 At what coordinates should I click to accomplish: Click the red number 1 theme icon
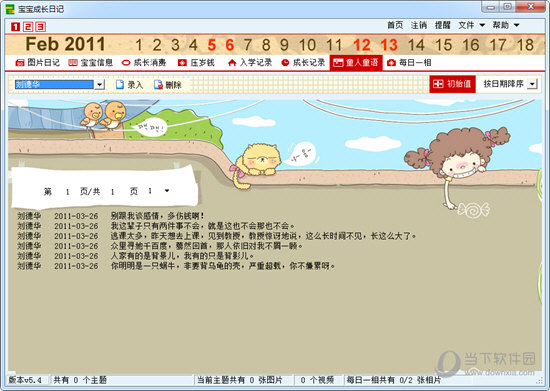point(15,27)
